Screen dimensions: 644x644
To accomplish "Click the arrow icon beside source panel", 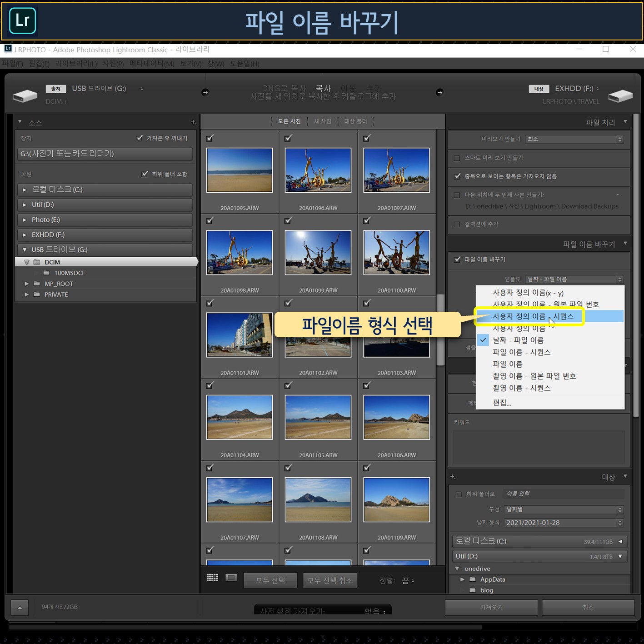I will pyautogui.click(x=205, y=92).
